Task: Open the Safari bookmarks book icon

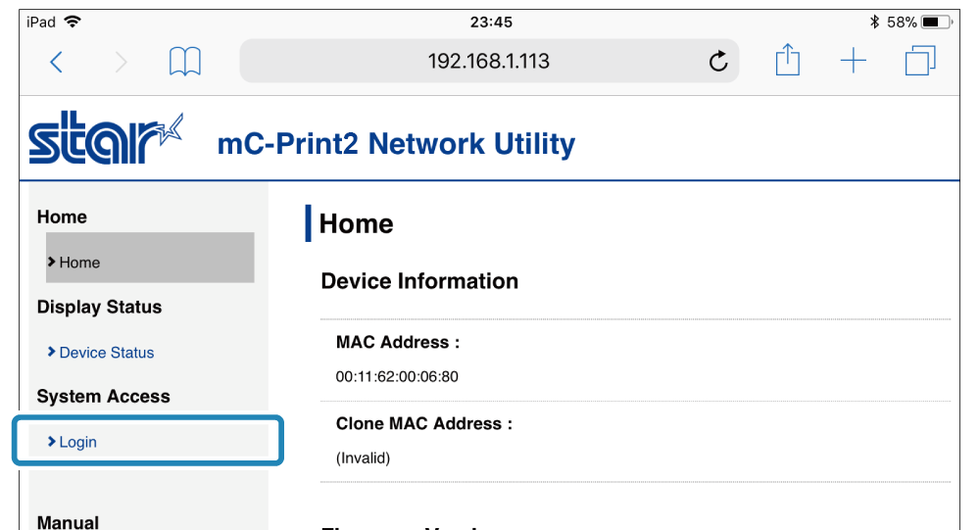Action: coord(184,62)
